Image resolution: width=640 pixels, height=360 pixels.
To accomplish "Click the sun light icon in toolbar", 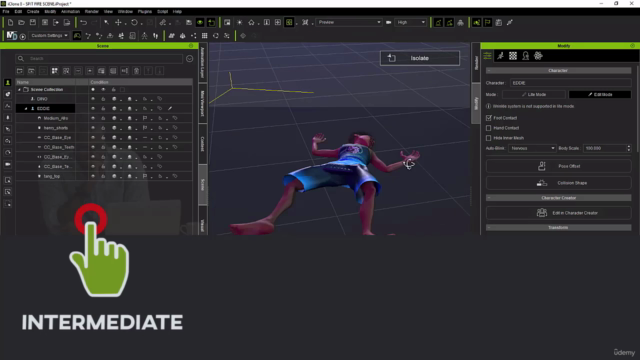I will click(240, 22).
